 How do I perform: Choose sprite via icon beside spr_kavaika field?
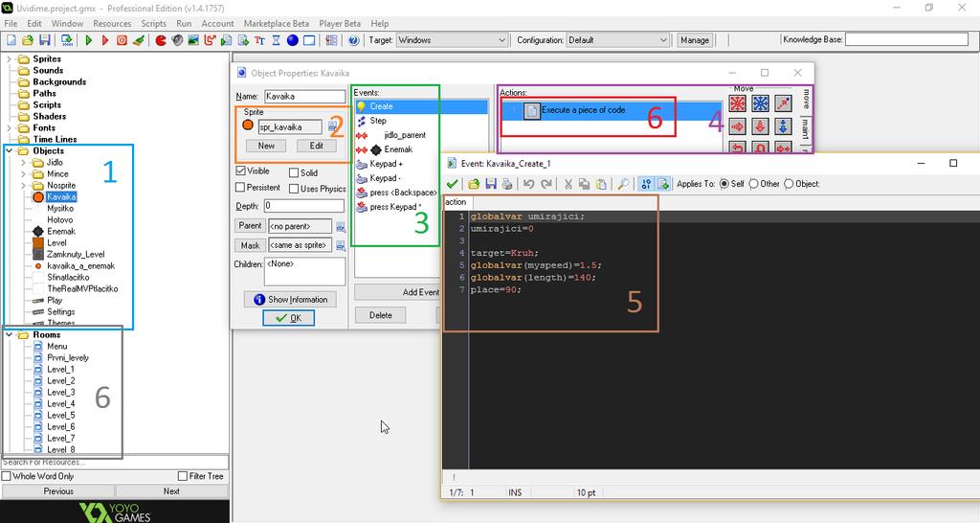[332, 127]
